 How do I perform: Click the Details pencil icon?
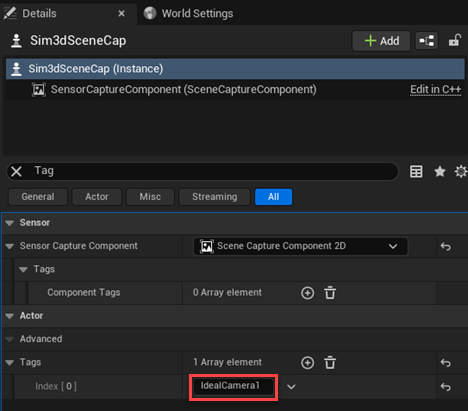[10, 13]
